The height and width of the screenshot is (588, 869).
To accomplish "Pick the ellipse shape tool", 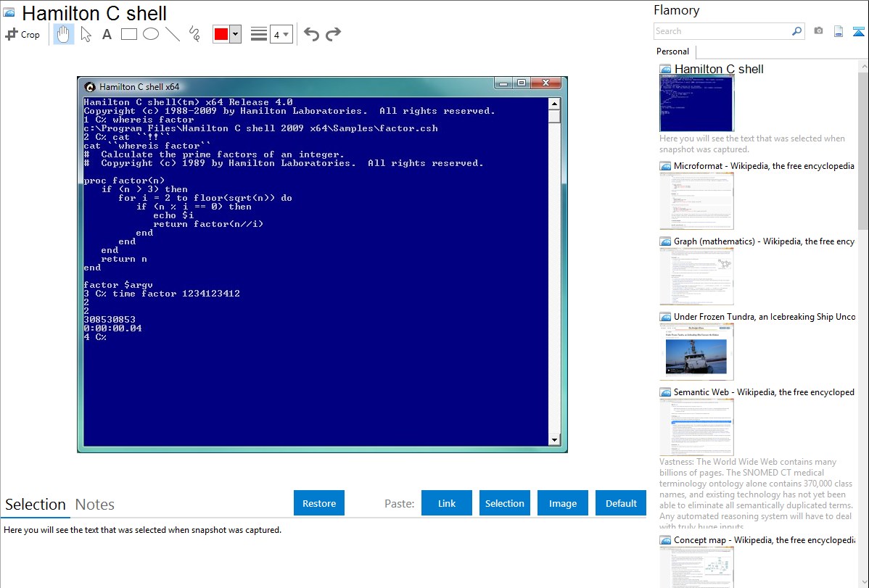I will (x=151, y=34).
